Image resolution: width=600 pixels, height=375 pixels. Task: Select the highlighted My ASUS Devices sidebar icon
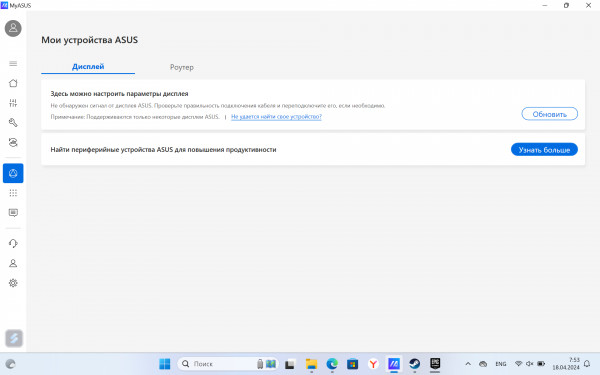(x=13, y=173)
